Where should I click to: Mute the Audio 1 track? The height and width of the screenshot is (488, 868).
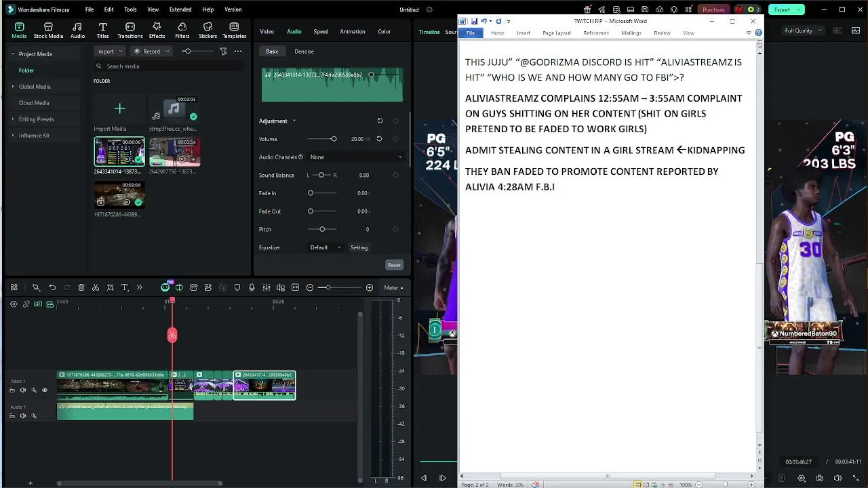pyautogui.click(x=23, y=415)
